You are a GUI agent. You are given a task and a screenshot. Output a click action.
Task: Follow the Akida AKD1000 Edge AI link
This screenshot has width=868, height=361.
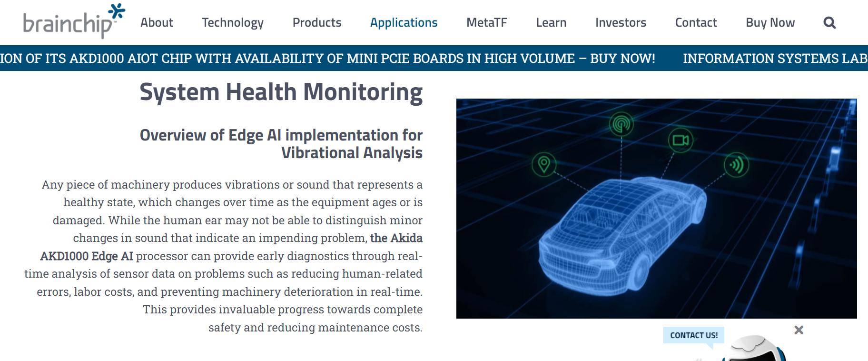(87, 256)
